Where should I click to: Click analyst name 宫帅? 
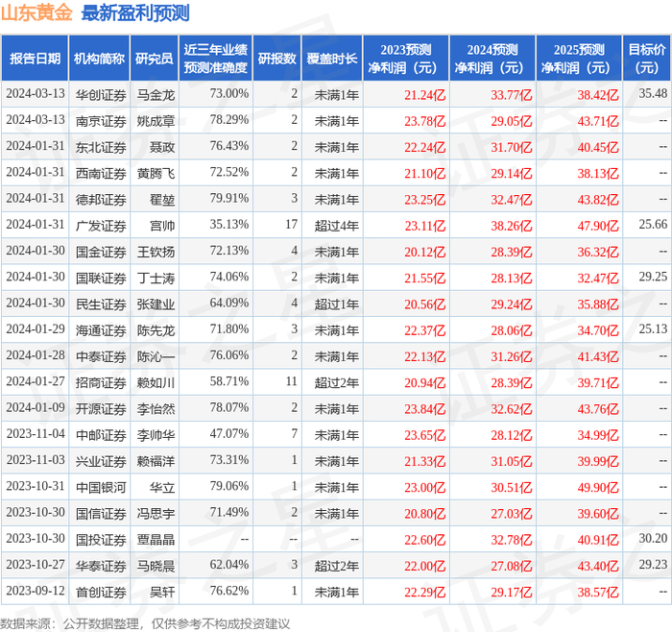[162, 226]
